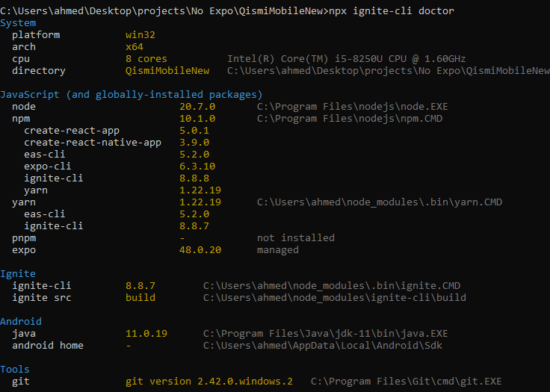Select the 'Android' section heading

pos(21,322)
